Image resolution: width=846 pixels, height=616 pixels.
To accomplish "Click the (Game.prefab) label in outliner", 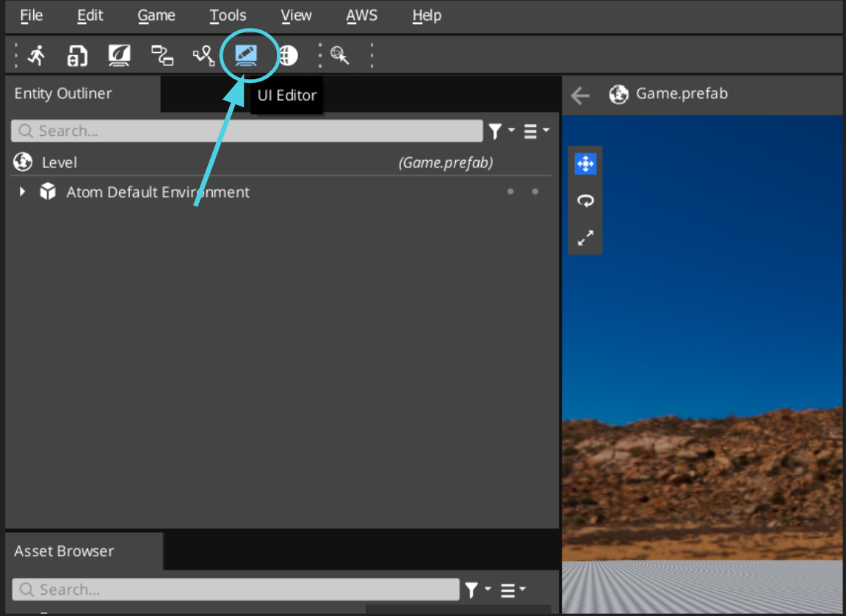I will click(x=446, y=162).
